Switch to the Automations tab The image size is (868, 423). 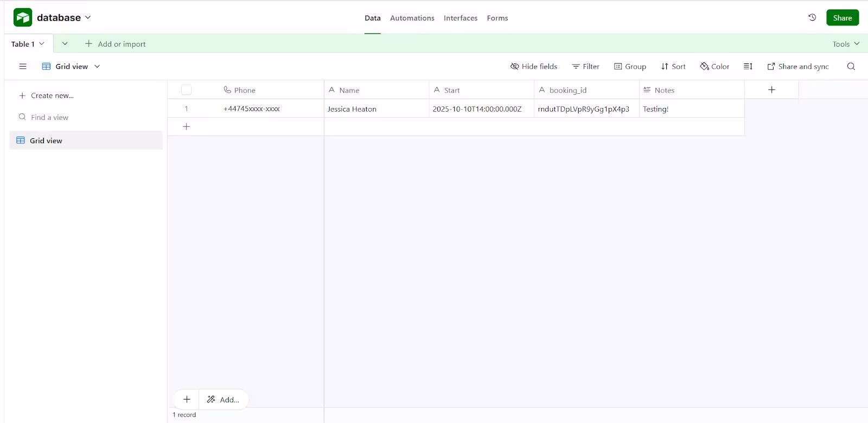pos(412,18)
